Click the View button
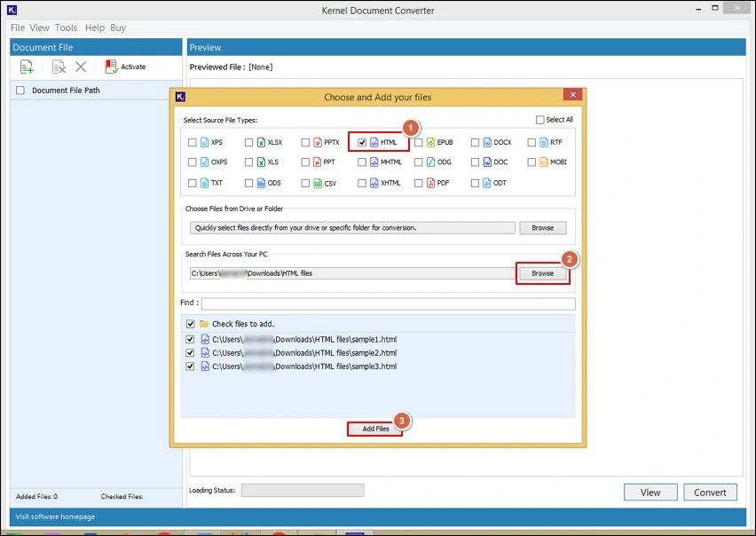Viewport: 756px width, 536px height. coord(650,493)
